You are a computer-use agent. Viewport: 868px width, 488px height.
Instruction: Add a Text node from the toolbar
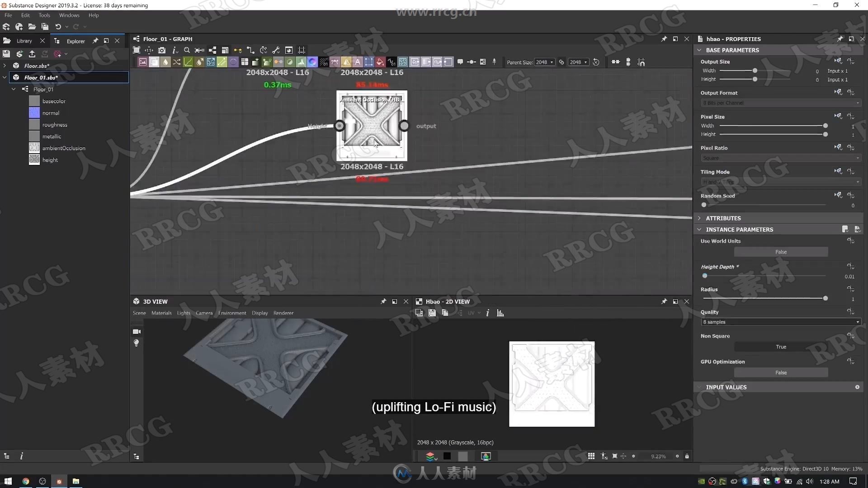pos(358,62)
